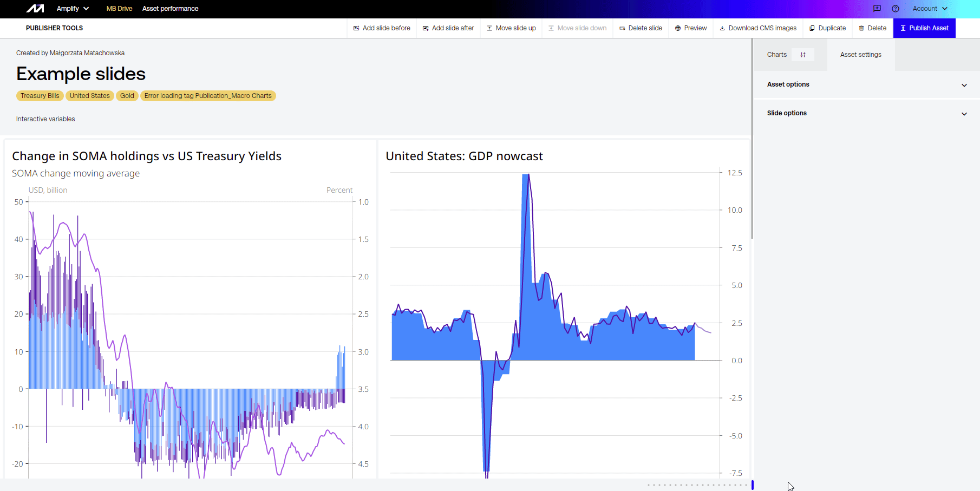Open the help question mark icon
The height and width of the screenshot is (491, 980).
click(896, 9)
